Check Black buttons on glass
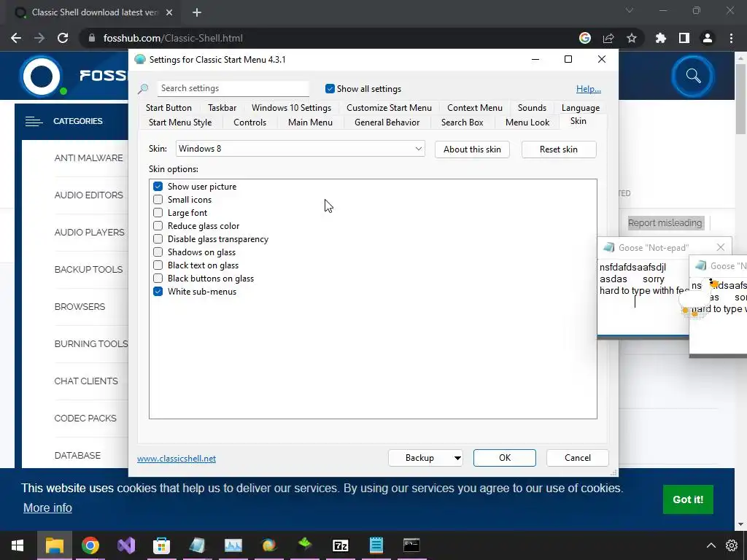The image size is (747, 560). 158,278
